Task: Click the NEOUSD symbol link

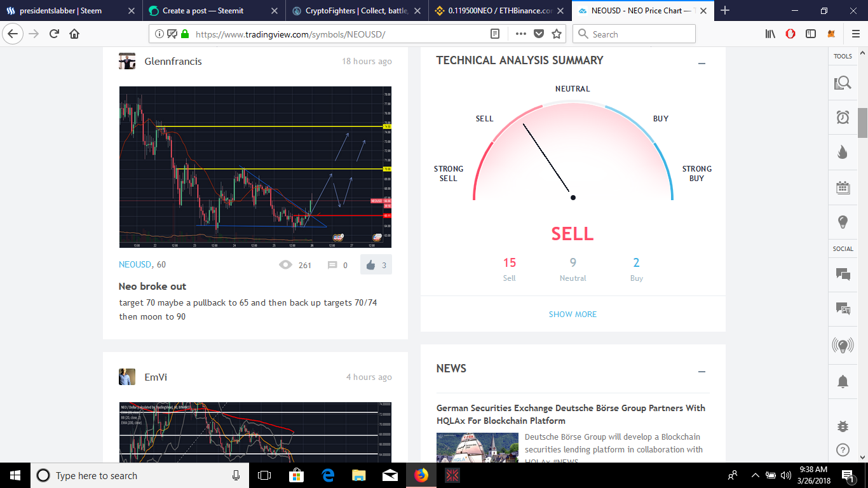Action: pyautogui.click(x=135, y=264)
